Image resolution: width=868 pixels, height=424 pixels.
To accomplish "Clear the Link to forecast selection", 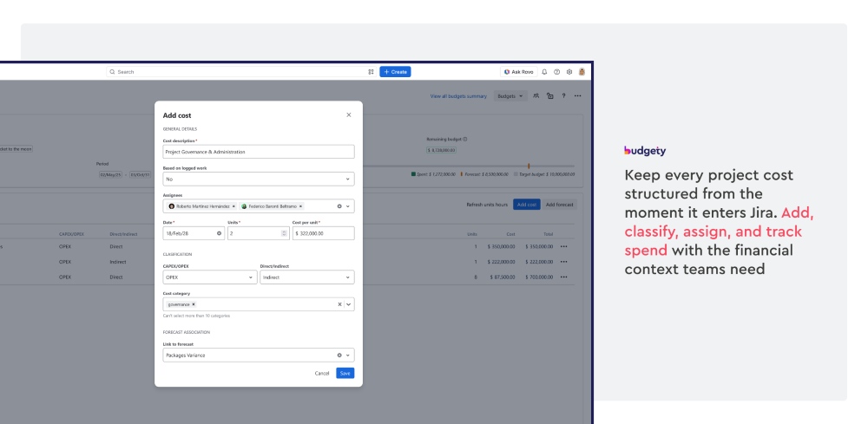I will (x=339, y=356).
